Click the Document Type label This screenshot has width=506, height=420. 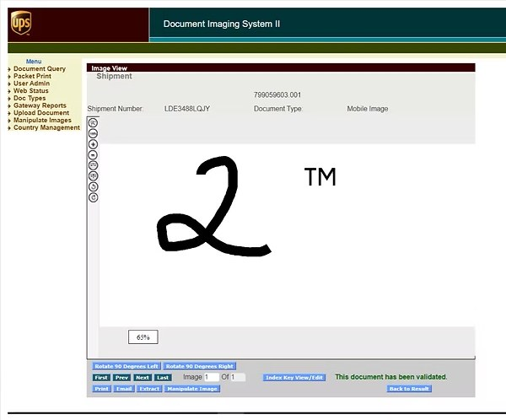[x=278, y=109]
